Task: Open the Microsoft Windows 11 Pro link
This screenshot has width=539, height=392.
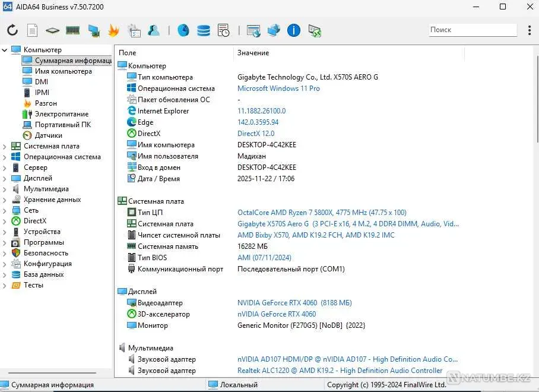Action: (278, 88)
